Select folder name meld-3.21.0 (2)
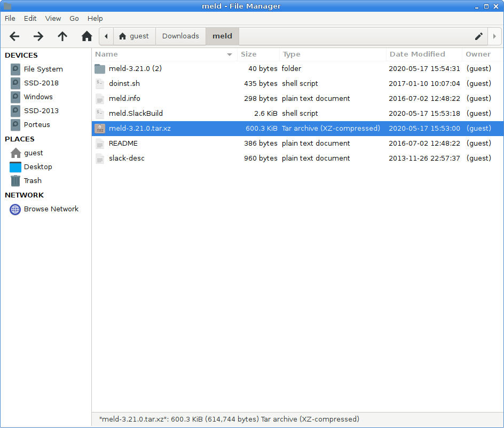 tap(135, 68)
